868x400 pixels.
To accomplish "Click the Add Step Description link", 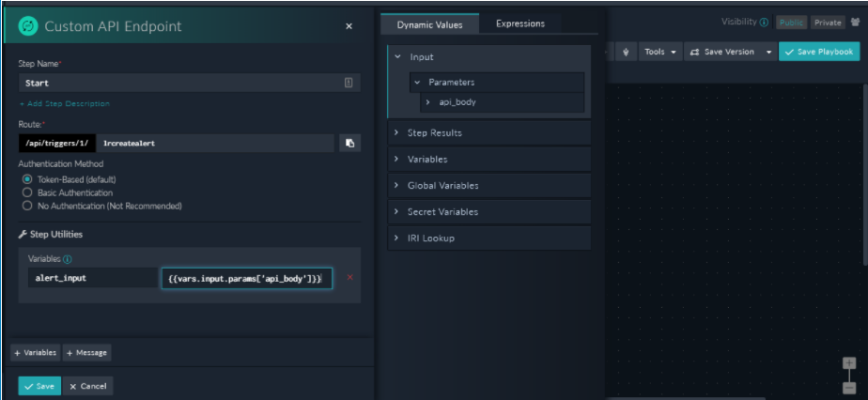I will [64, 103].
